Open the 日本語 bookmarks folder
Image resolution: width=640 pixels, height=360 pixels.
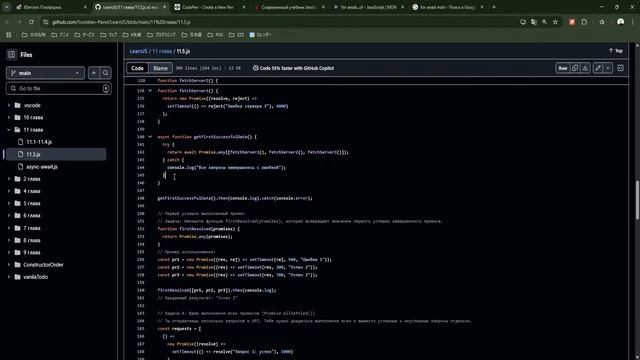point(192,35)
